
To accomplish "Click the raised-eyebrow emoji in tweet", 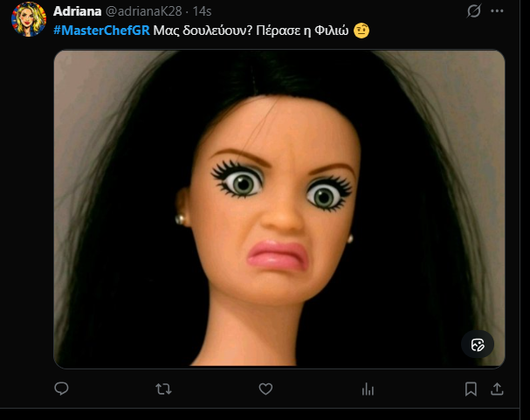I will point(361,31).
